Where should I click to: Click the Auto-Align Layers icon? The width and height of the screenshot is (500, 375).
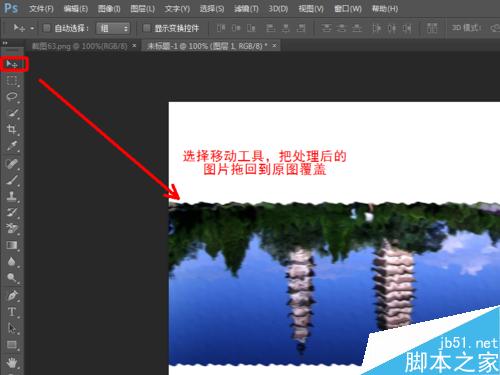[432, 28]
